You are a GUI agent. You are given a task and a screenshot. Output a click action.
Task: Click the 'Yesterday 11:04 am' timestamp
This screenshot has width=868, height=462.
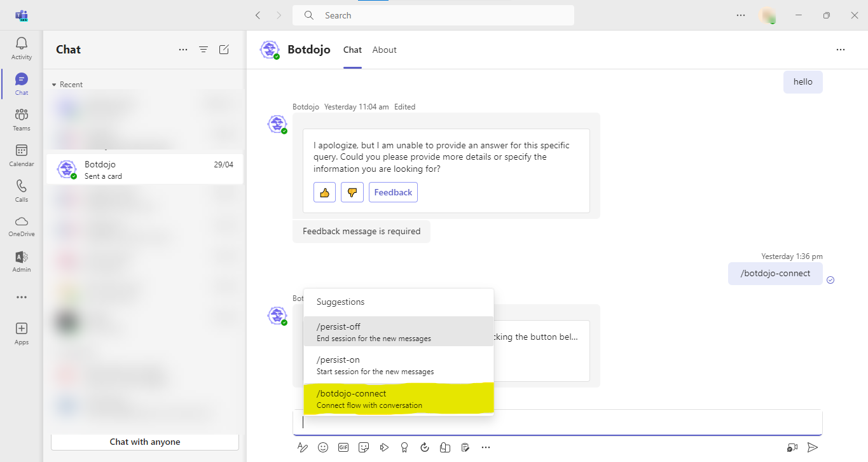click(357, 107)
